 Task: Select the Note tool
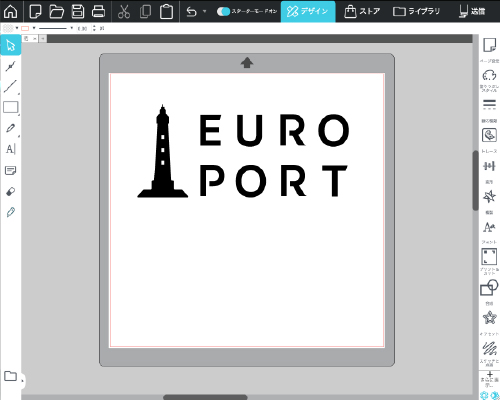[x=11, y=171]
